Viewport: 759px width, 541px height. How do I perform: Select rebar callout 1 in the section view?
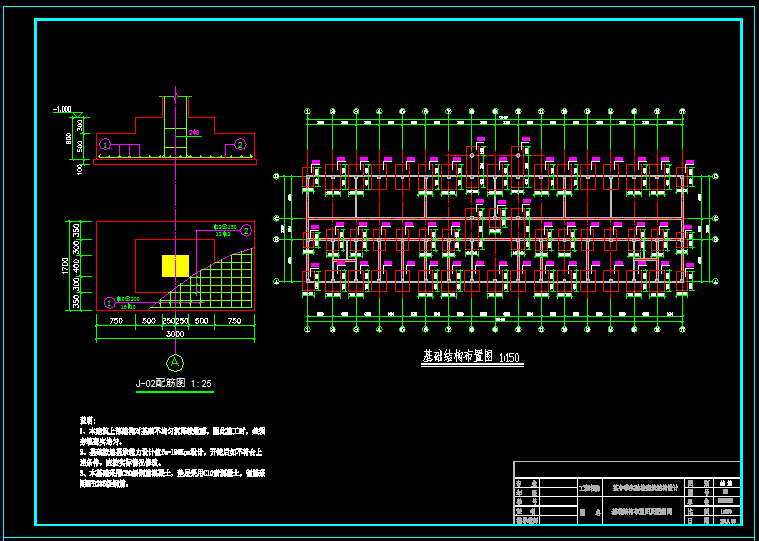[105, 145]
